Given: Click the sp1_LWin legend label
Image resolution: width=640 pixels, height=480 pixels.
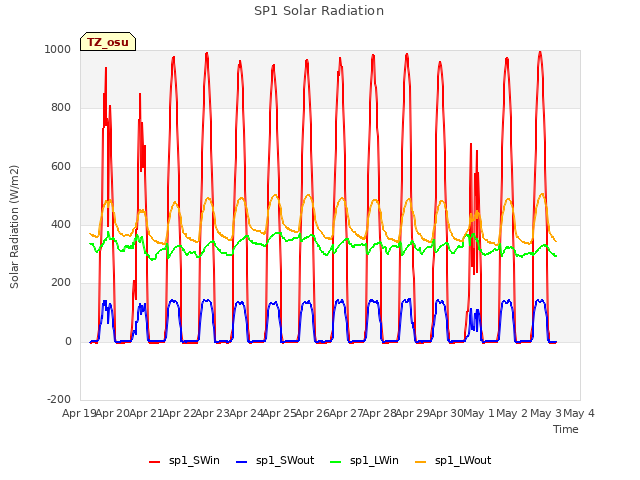Looking at the screenshot, I should (374, 460).
